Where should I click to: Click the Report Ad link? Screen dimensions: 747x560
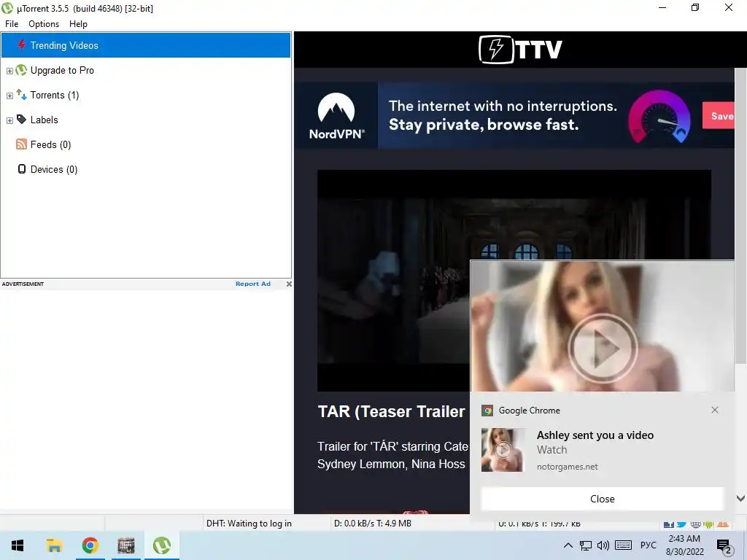pos(253,284)
